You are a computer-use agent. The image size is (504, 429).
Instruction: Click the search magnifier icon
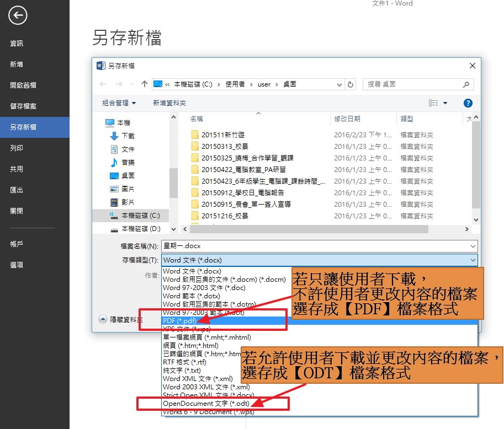(466, 84)
